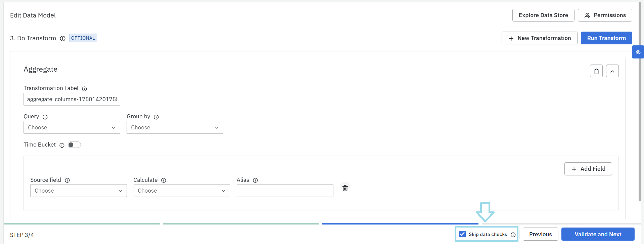644x244 pixels.
Task: Uncheck the Skip data checks checkbox
Action: point(462,234)
